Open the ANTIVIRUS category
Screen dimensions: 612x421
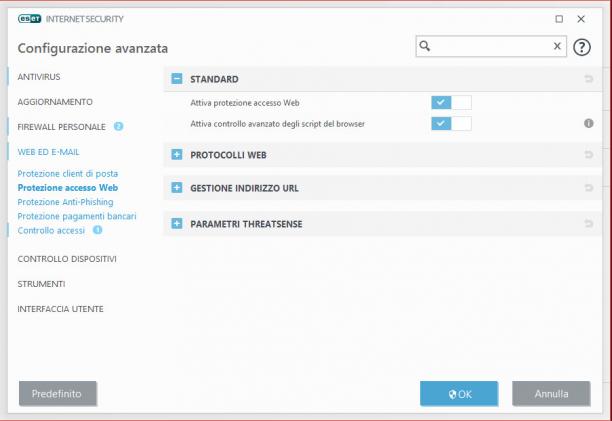click(39, 77)
